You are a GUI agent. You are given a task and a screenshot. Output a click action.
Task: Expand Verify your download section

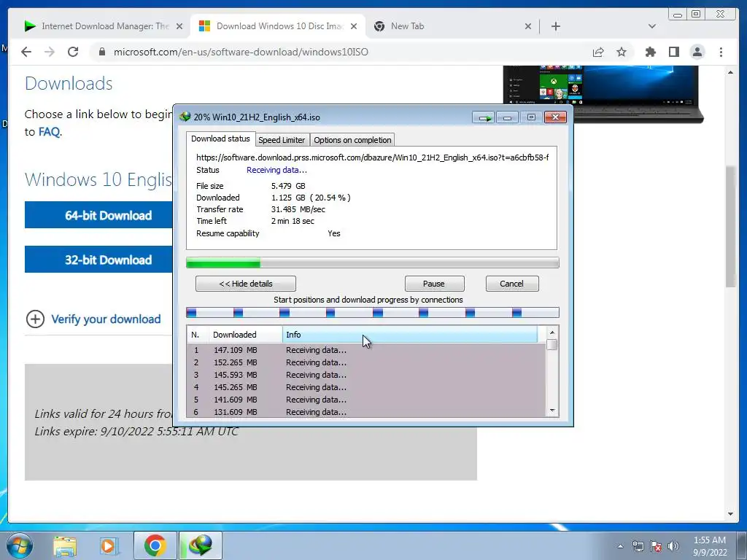[x=93, y=319]
